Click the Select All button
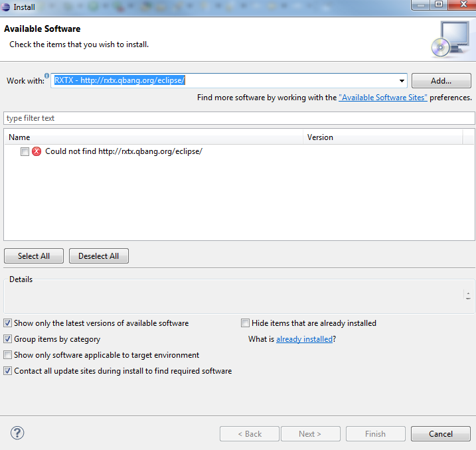 (x=34, y=256)
